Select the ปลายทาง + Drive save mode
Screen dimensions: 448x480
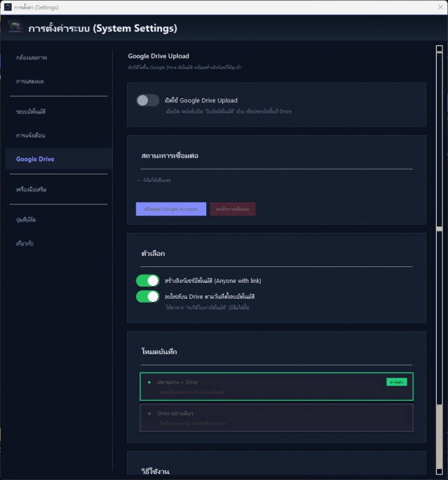coord(277,386)
